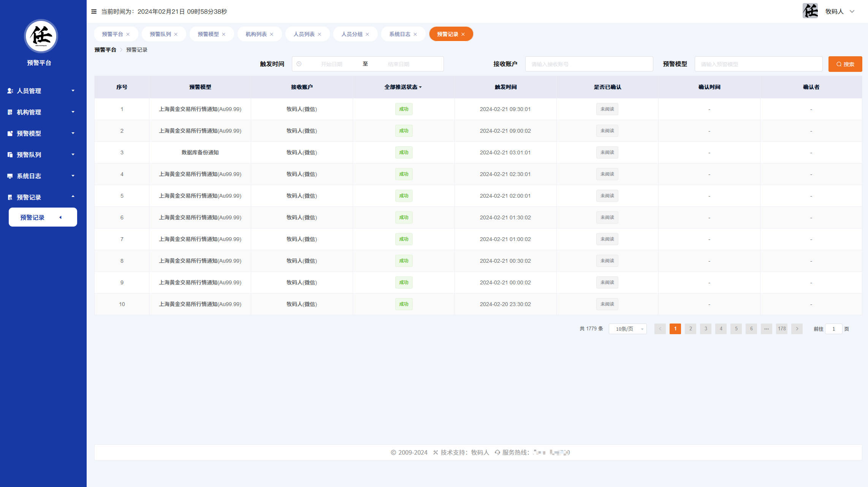Image resolution: width=868 pixels, height=487 pixels.
Task: Expand the 机构管理 menu arrow
Action: 73,112
